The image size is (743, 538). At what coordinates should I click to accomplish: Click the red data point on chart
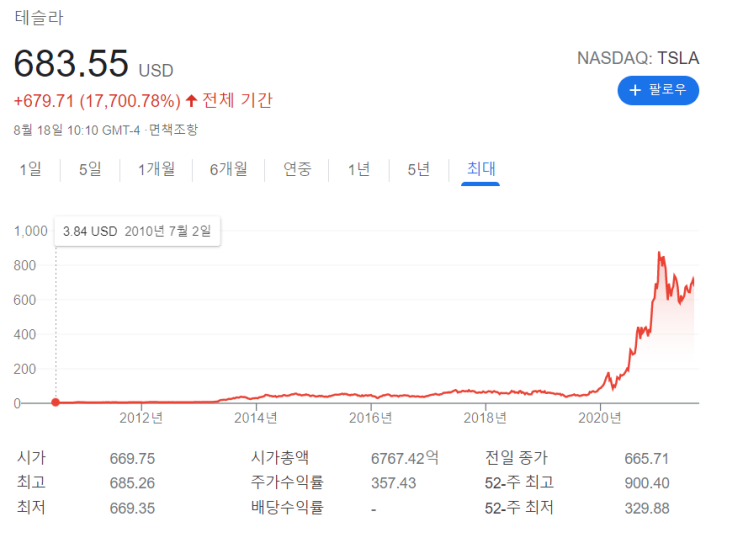[x=55, y=402]
